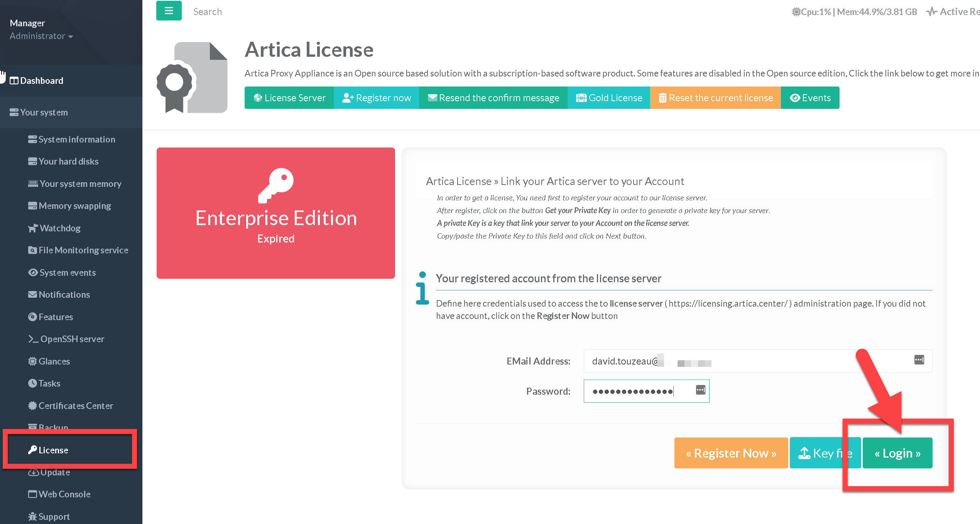Open the Dashboard menu item

coord(41,81)
